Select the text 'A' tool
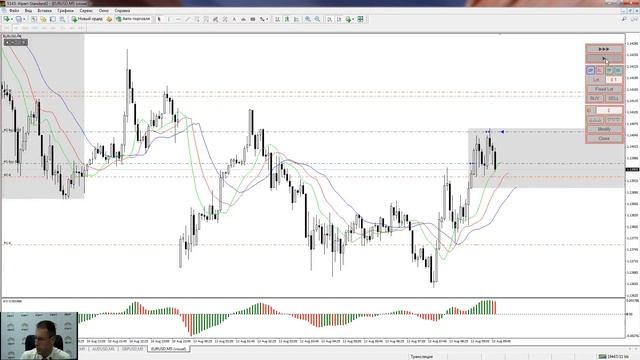The height and width of the screenshot is (360, 640). point(234,19)
